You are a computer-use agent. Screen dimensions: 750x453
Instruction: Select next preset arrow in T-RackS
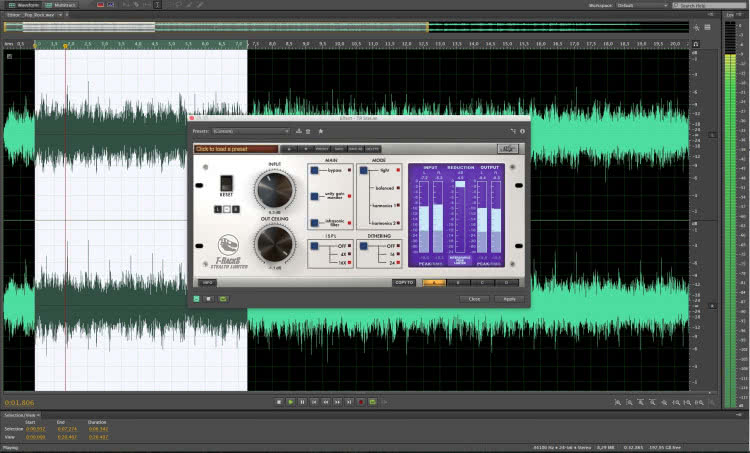[x=305, y=149]
